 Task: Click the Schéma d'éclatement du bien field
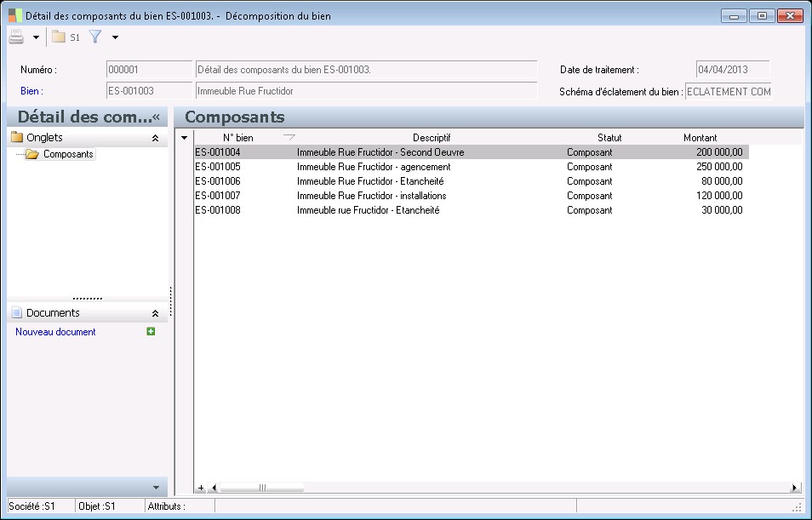(x=728, y=92)
